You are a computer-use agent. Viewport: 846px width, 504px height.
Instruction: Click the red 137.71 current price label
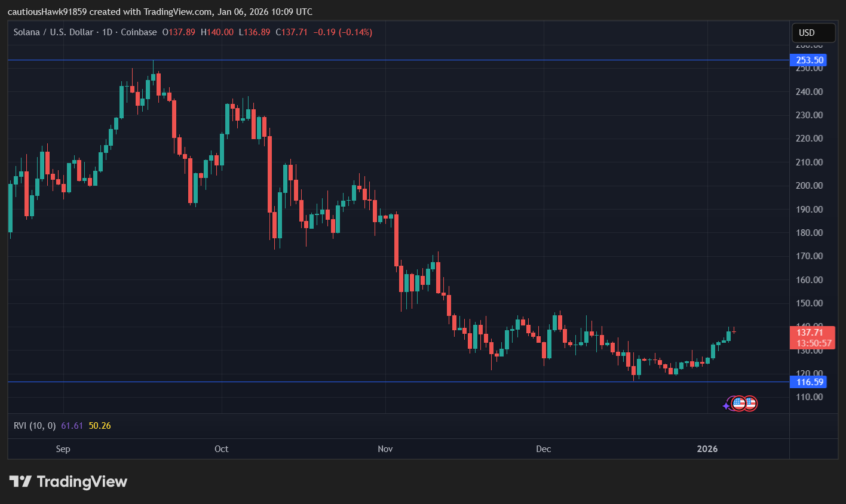click(x=811, y=333)
